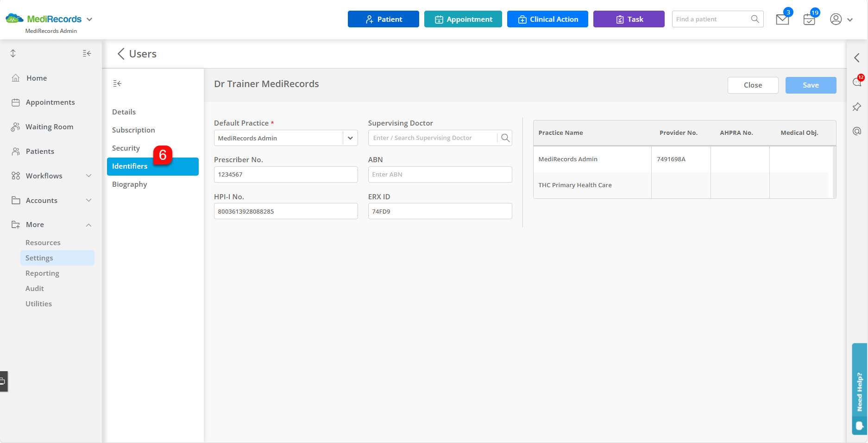Click the Supervising Doctor magnifier icon
Viewport: 868px width, 443px height.
(x=505, y=138)
